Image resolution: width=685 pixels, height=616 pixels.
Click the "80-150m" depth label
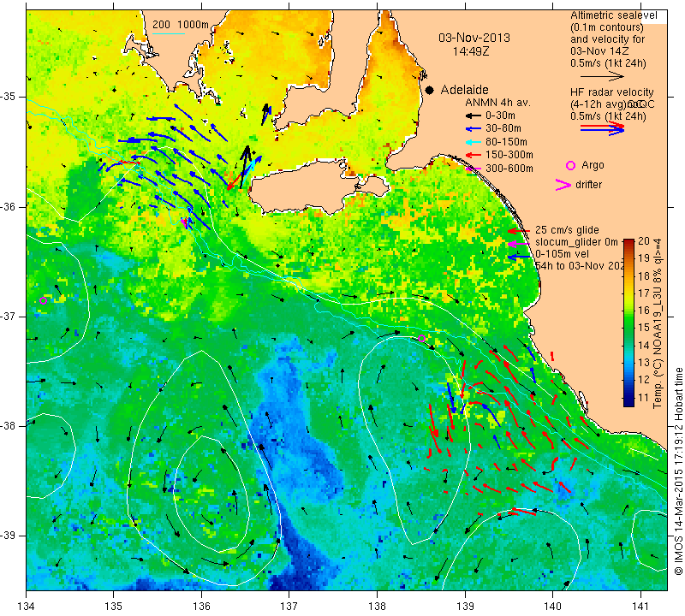[506, 142]
